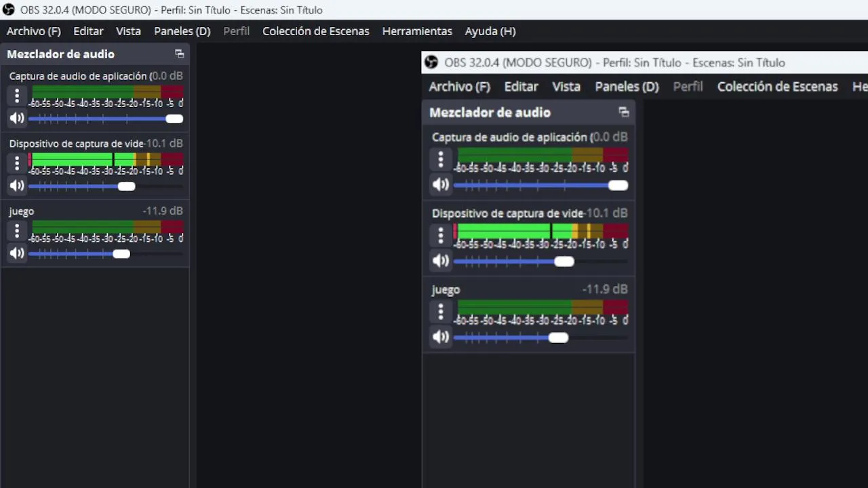
Task: Open options menu for juego in nested mixer
Action: pos(441,312)
